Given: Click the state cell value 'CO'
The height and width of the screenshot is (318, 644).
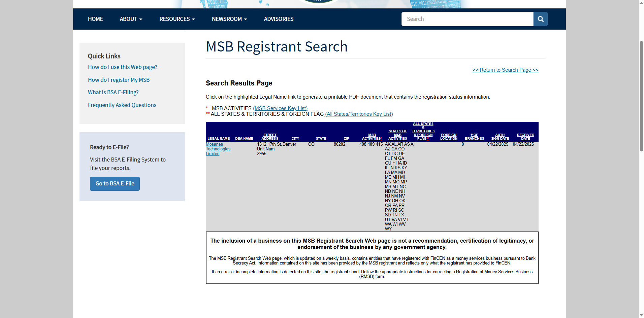Looking at the screenshot, I should coord(311,144).
